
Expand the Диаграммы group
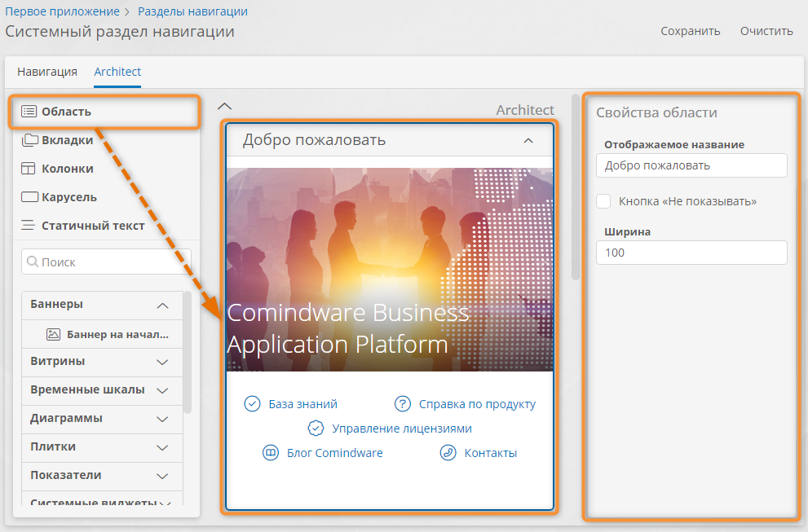(162, 419)
